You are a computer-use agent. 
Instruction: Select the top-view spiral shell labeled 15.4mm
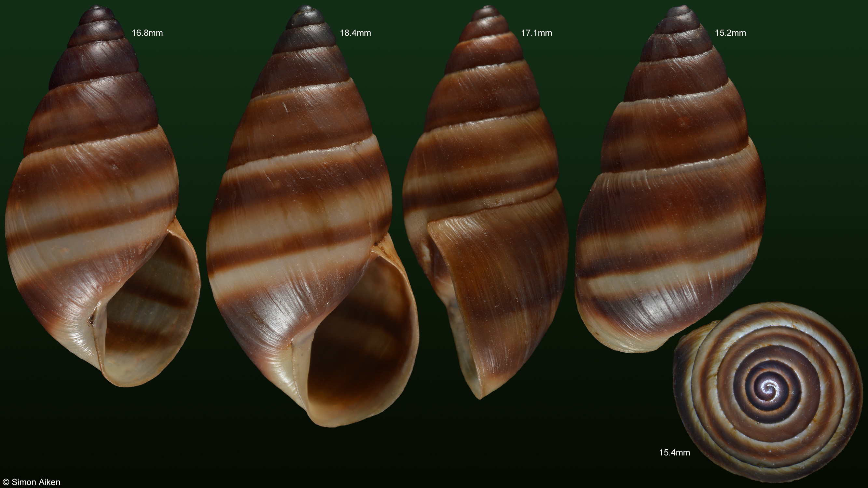[x=768, y=392]
